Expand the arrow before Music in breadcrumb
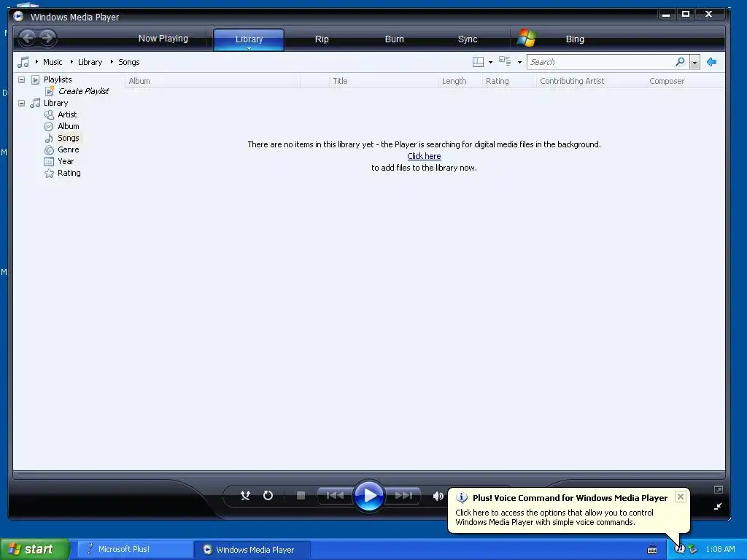Screen dimensions: 747x560 36,62
